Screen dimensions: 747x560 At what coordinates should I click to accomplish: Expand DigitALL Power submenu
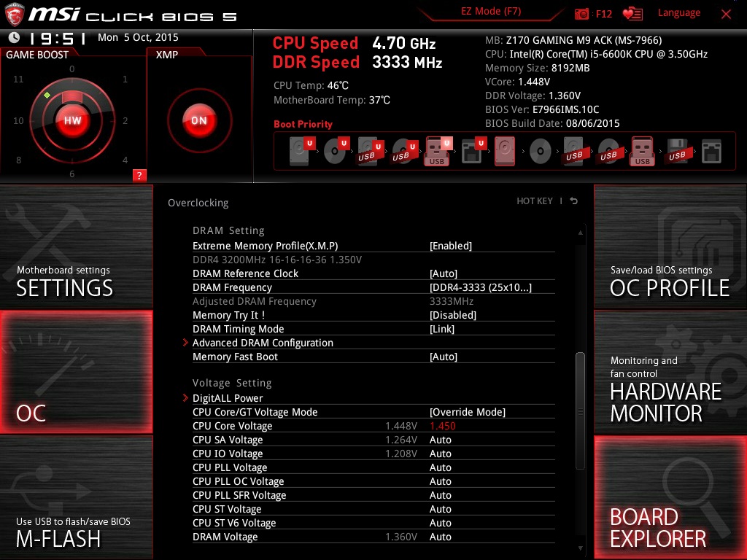[x=228, y=398]
